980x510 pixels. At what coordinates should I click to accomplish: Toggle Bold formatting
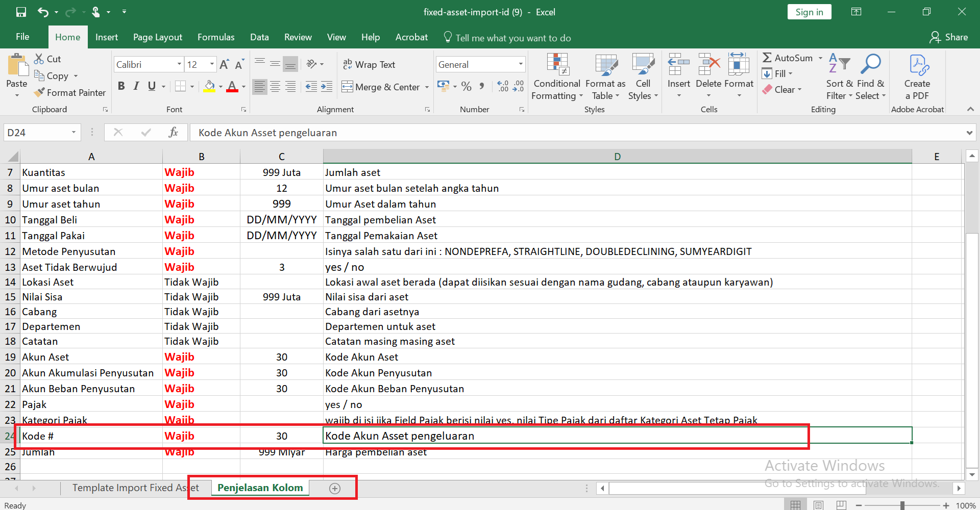click(121, 86)
